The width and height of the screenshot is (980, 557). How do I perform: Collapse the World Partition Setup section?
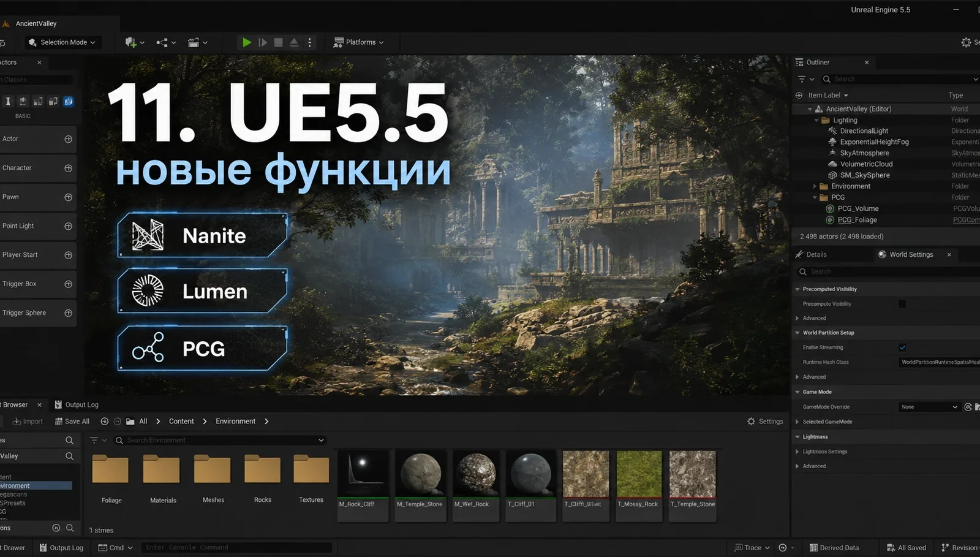[x=797, y=333]
